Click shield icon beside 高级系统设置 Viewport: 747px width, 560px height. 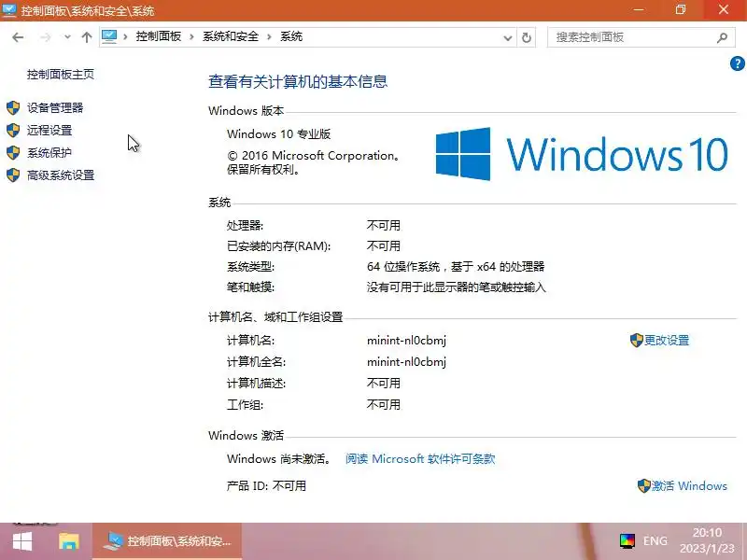13,175
